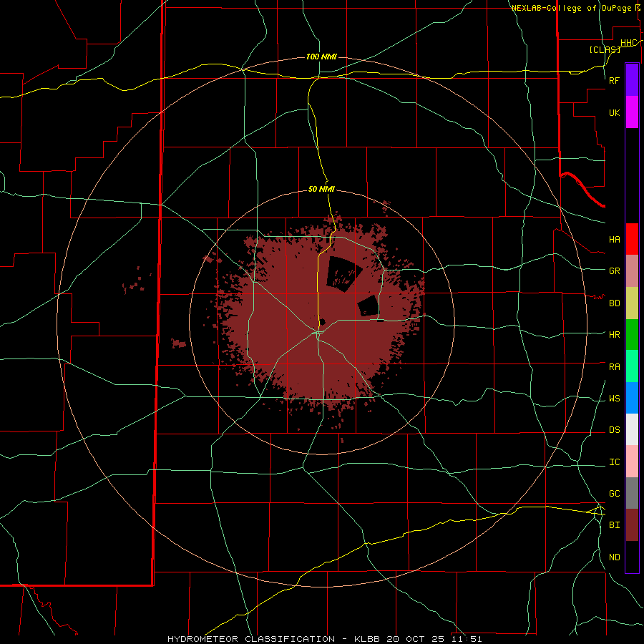The image size is (644, 644).
Task: Click the IC light pink legend swatch
Action: (x=632, y=462)
